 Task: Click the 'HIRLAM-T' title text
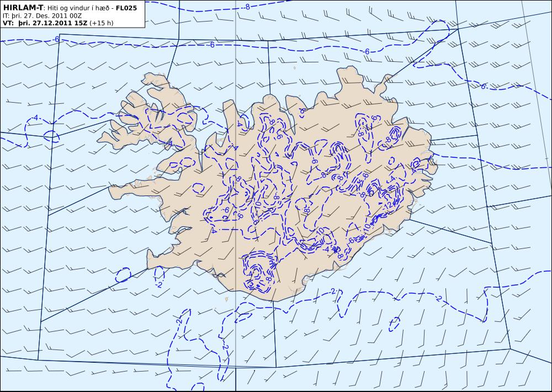(x=23, y=8)
